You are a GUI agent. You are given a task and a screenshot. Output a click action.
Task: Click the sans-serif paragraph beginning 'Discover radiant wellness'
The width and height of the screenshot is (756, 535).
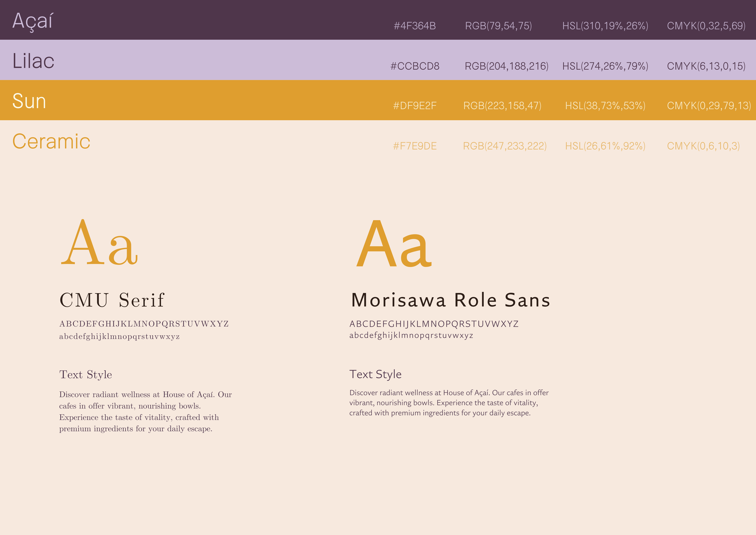449,403
